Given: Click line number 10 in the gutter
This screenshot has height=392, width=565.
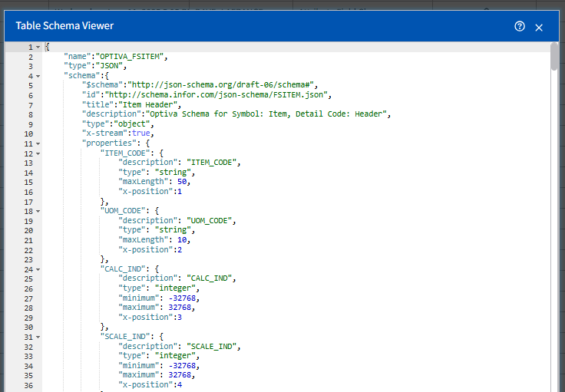Looking at the screenshot, I should click(28, 134).
